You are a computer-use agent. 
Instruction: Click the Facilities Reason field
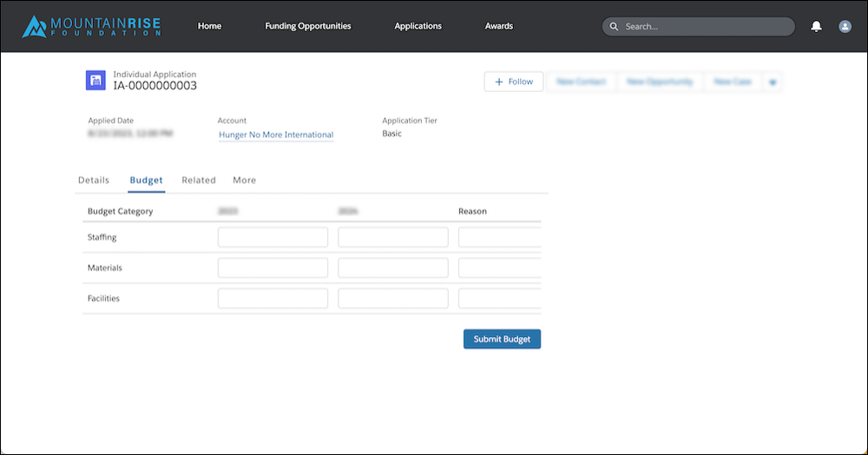(x=500, y=299)
